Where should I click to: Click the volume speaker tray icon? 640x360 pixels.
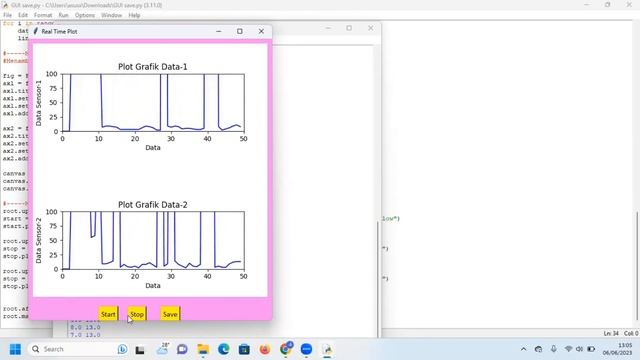[579, 349]
